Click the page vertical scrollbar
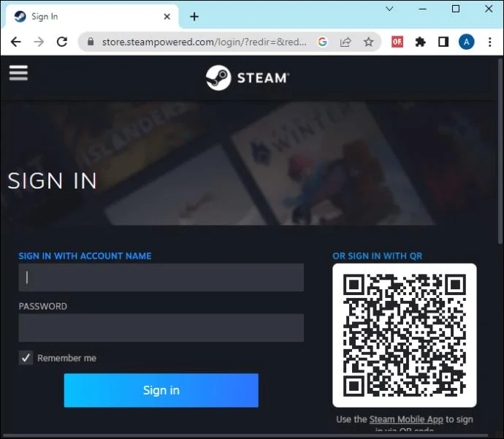The height and width of the screenshot is (439, 504). tap(500, 151)
